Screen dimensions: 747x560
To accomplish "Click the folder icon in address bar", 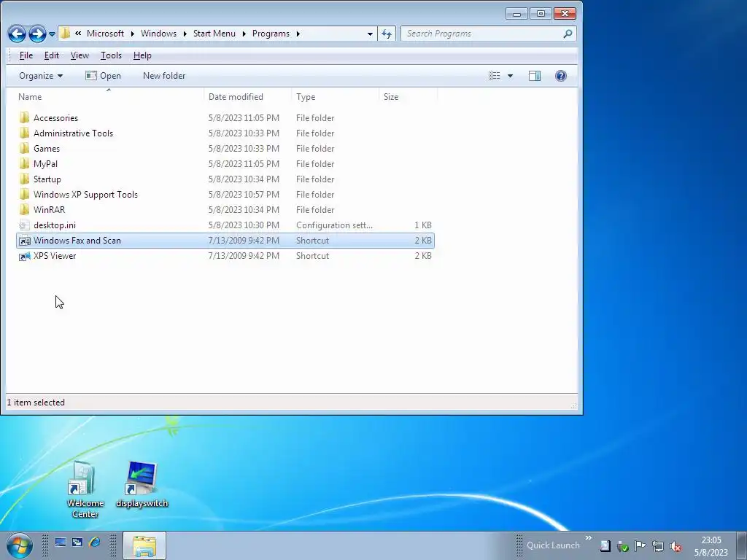I will point(65,34).
